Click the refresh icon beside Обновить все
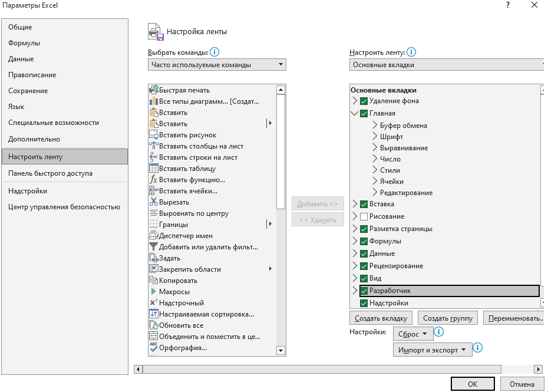This screenshot has height=392, width=548. pyautogui.click(x=154, y=325)
